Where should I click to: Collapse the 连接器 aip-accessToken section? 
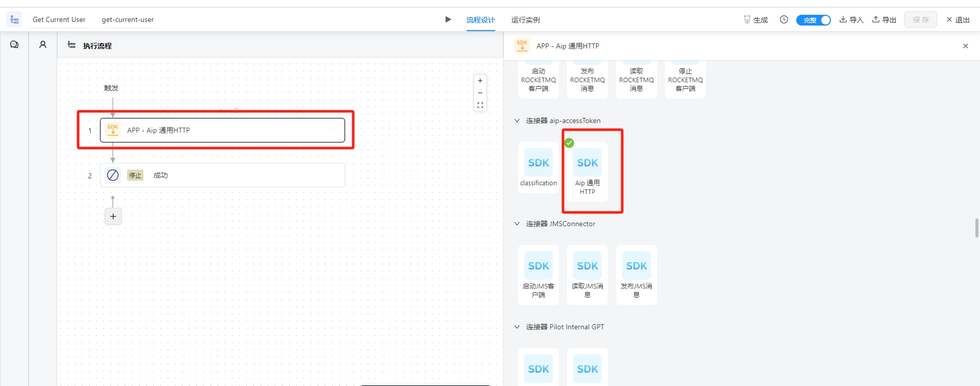click(517, 120)
